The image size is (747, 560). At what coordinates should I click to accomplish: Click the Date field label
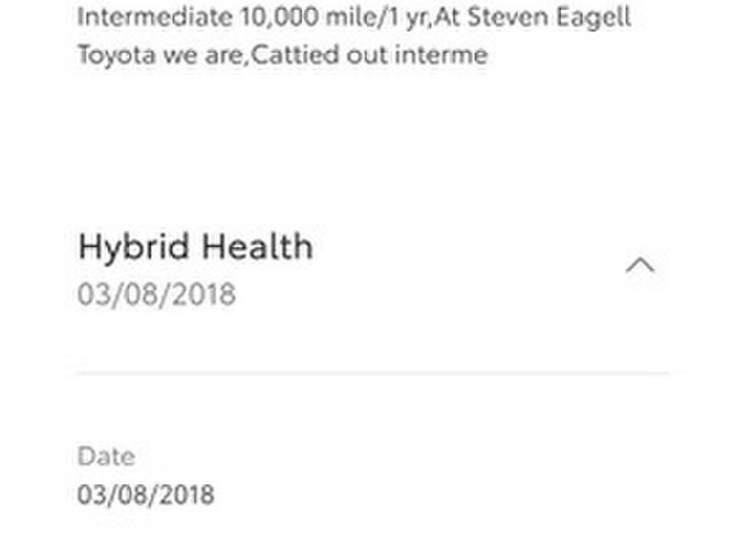click(x=105, y=457)
